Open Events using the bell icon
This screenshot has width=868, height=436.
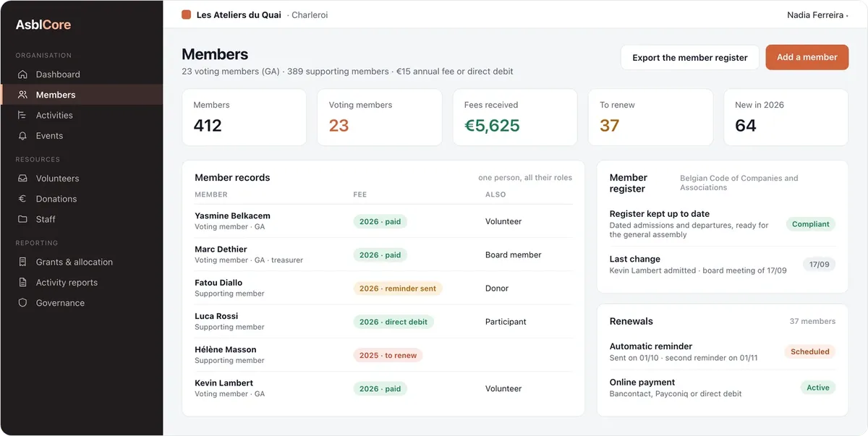pos(22,136)
